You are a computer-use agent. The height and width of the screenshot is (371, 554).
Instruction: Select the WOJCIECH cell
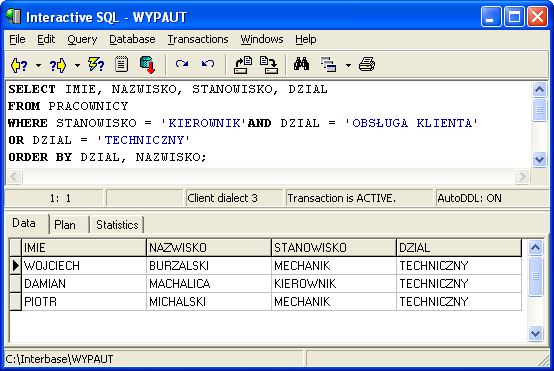tap(84, 266)
